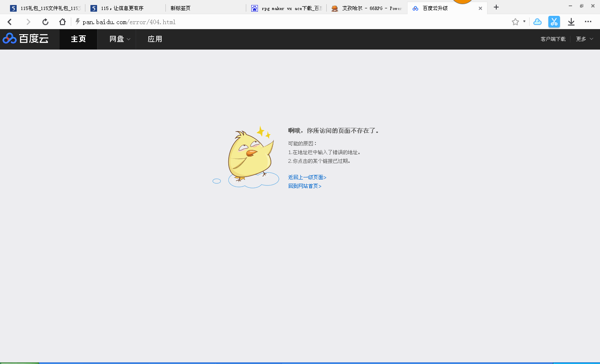
Task: Click the browser forward arrow
Action: (28, 22)
